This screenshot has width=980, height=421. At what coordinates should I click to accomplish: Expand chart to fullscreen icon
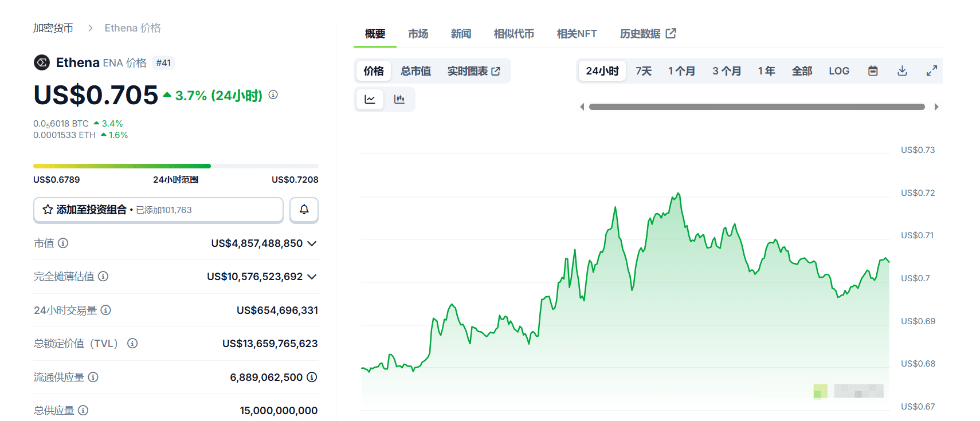point(932,71)
